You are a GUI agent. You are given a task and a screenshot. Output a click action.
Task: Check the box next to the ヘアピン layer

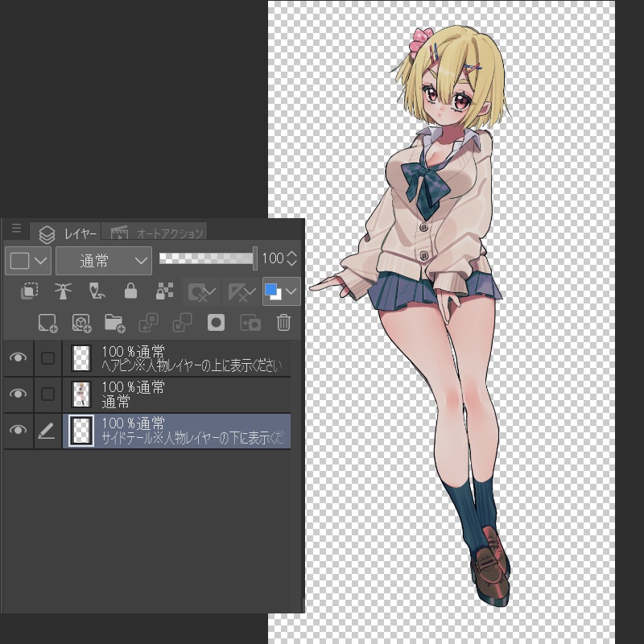pos(47,357)
